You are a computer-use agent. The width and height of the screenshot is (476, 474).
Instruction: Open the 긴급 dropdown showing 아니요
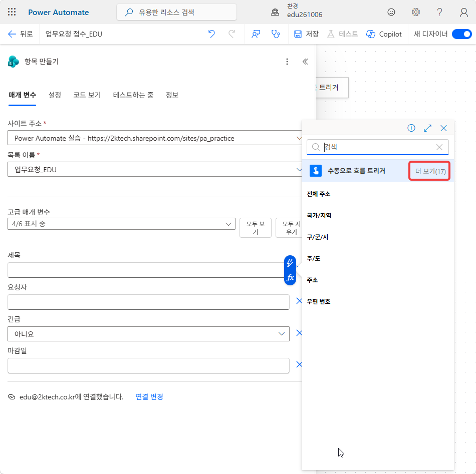(x=148, y=334)
